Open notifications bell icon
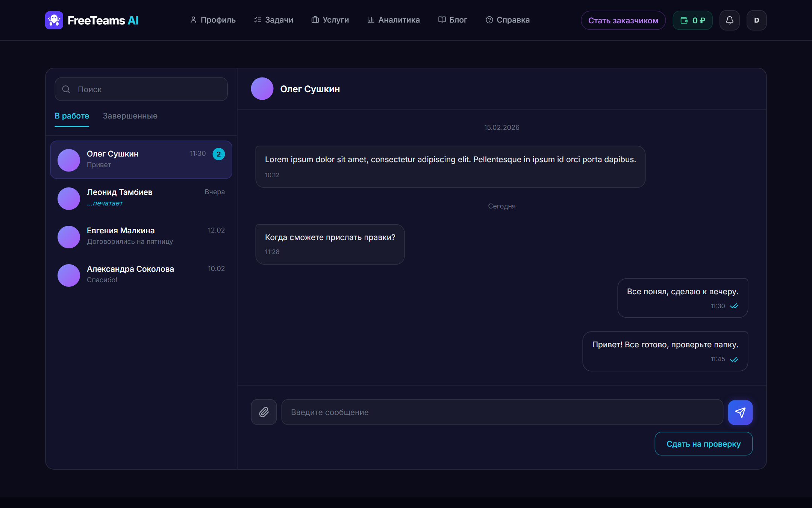This screenshot has height=508, width=812. click(x=729, y=20)
